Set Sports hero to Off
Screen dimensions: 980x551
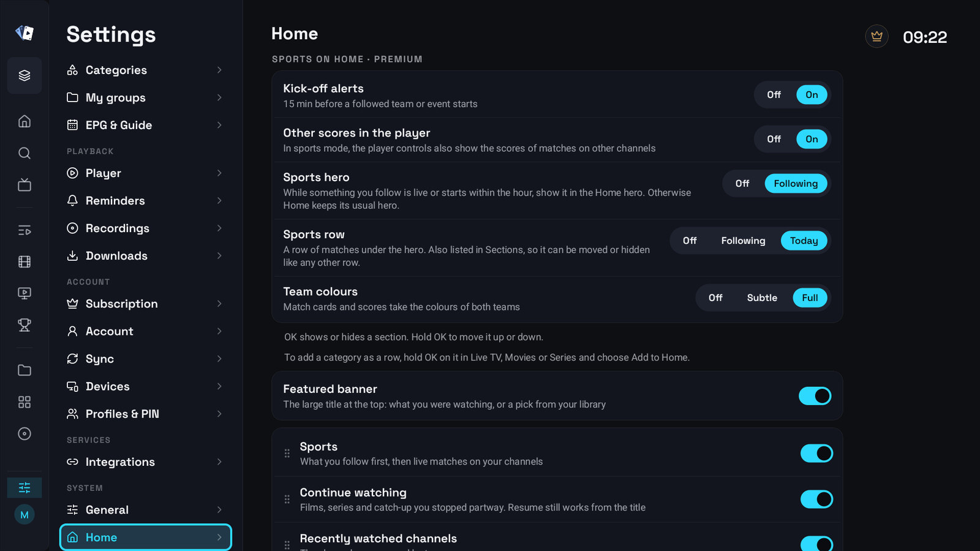pyautogui.click(x=742, y=184)
